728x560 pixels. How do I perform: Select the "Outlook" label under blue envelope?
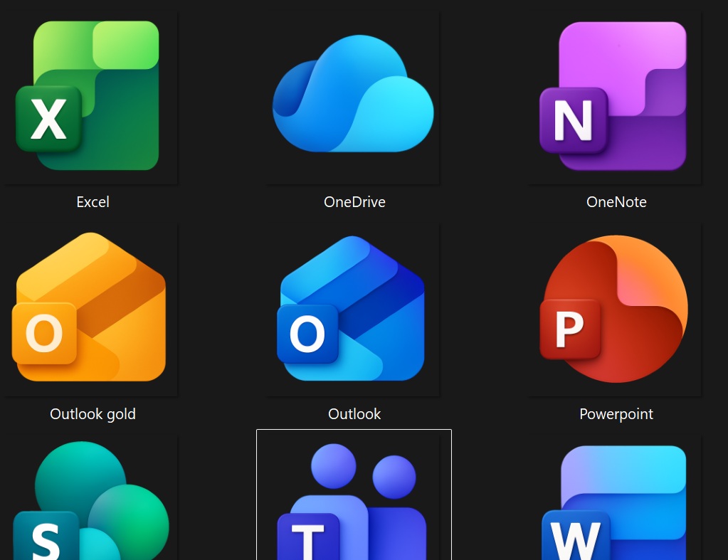pyautogui.click(x=354, y=414)
